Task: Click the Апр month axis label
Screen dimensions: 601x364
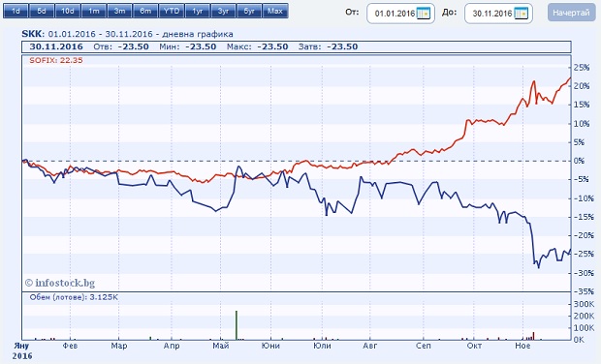Action: (x=172, y=346)
